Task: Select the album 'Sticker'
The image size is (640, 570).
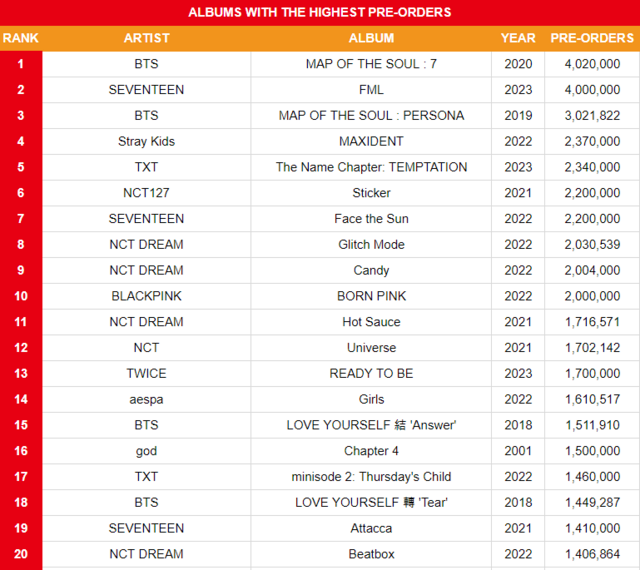Action: (x=371, y=193)
